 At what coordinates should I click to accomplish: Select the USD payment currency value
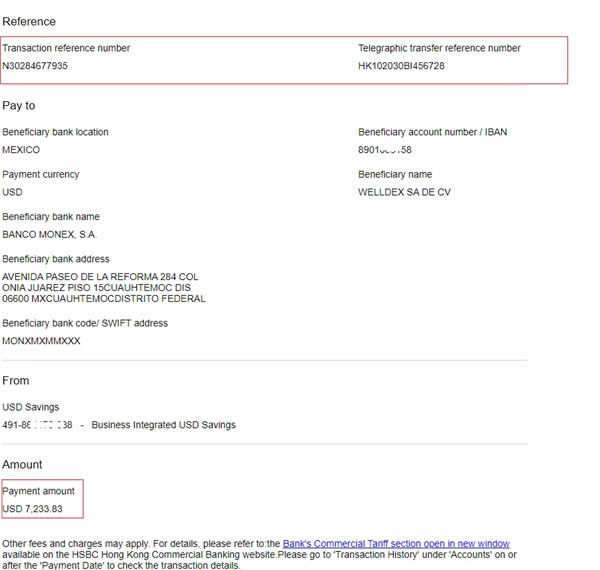[x=12, y=192]
